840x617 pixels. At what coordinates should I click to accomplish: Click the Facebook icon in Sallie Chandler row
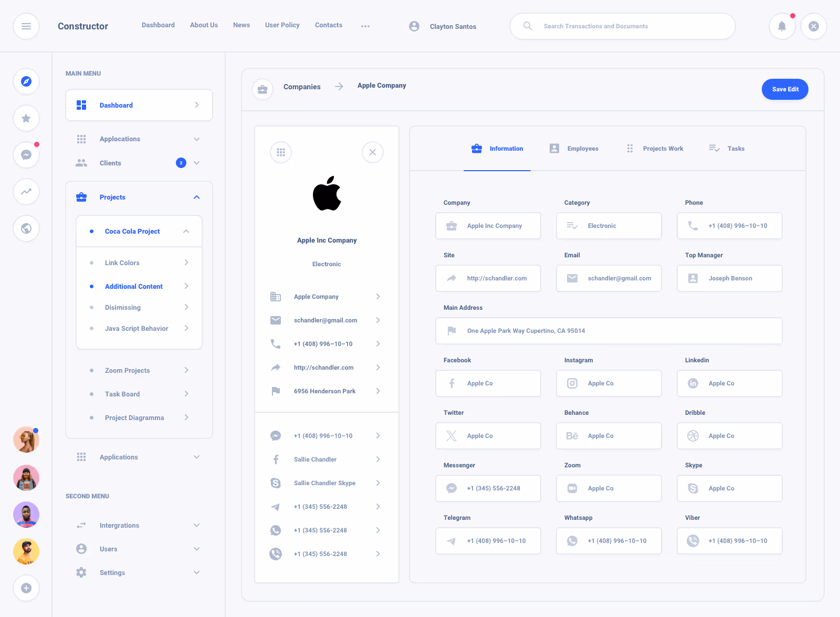[276, 459]
